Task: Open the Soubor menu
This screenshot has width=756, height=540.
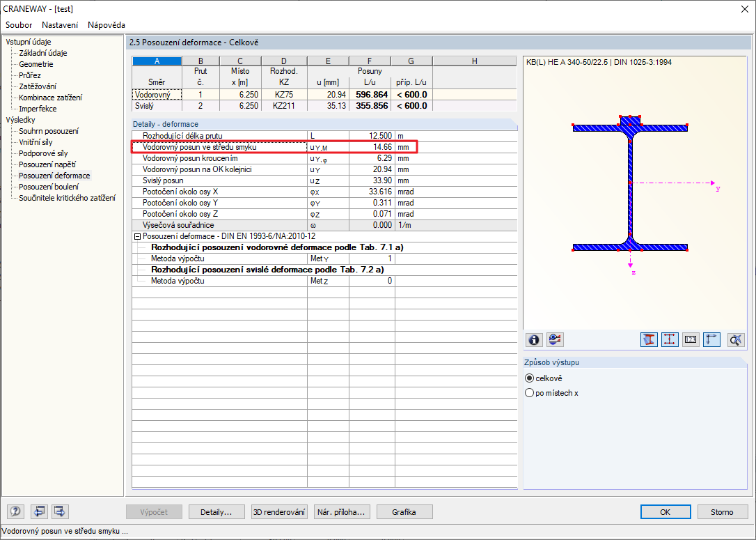Action: coord(19,24)
